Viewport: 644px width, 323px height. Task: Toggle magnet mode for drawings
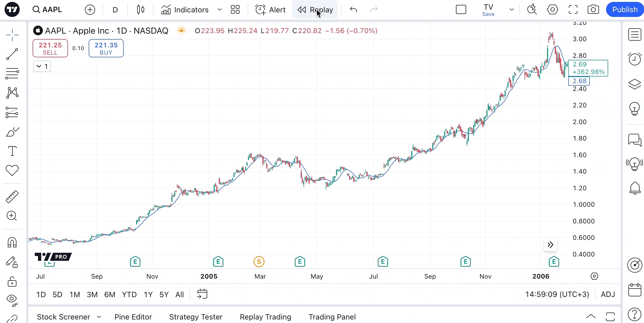12,243
